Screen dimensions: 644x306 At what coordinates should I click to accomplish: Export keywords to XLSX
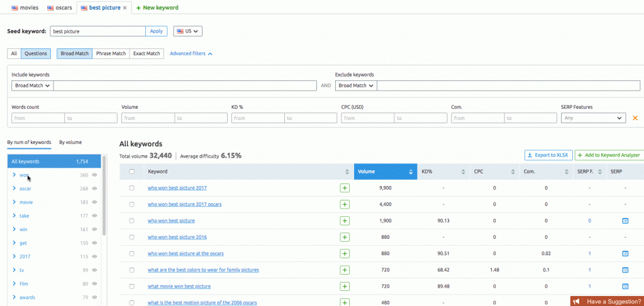(x=548, y=155)
